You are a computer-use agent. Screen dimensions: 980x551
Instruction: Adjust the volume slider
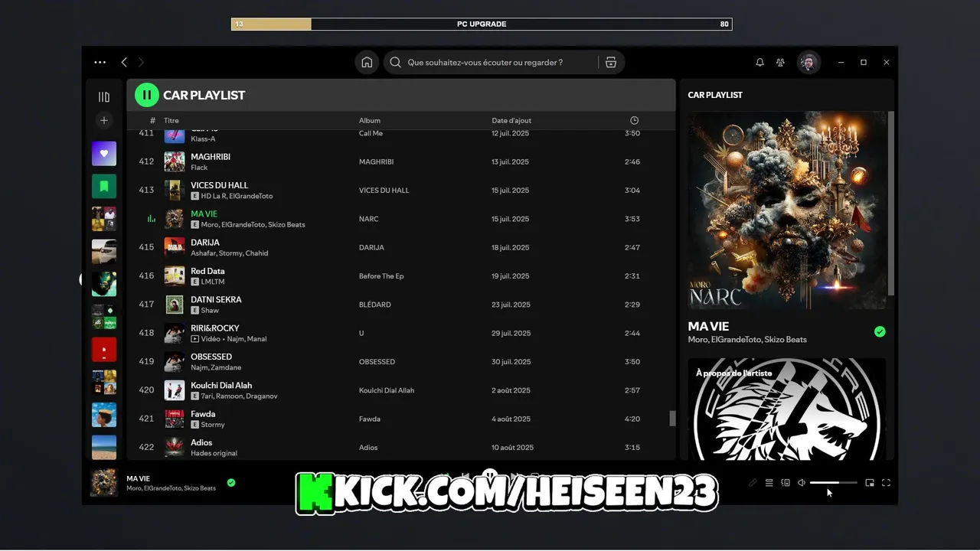click(834, 483)
